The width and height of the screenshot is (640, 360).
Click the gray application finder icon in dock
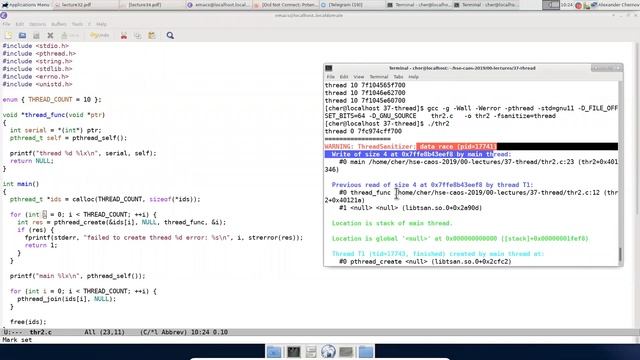(346, 351)
